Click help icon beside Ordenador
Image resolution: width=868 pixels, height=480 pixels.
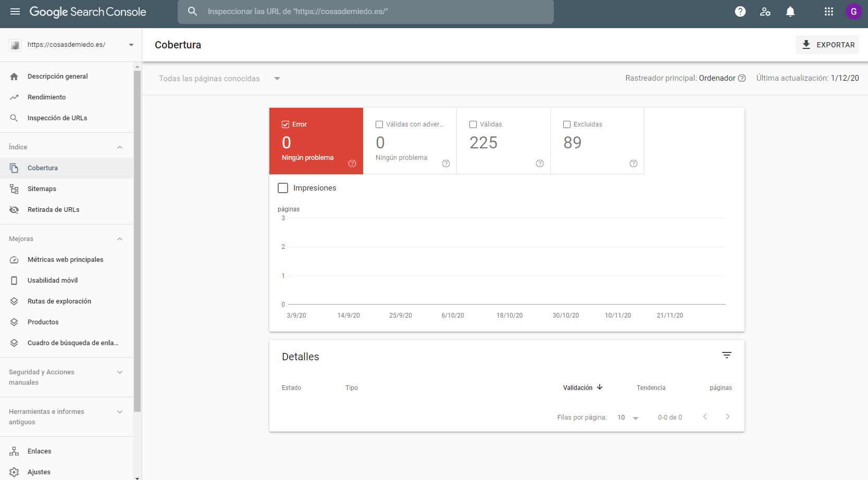(x=742, y=78)
